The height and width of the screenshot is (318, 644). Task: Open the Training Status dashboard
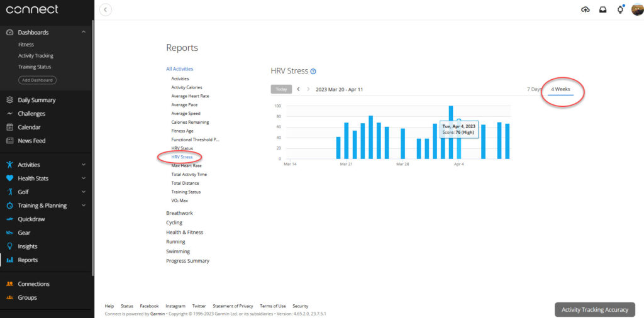[35, 67]
